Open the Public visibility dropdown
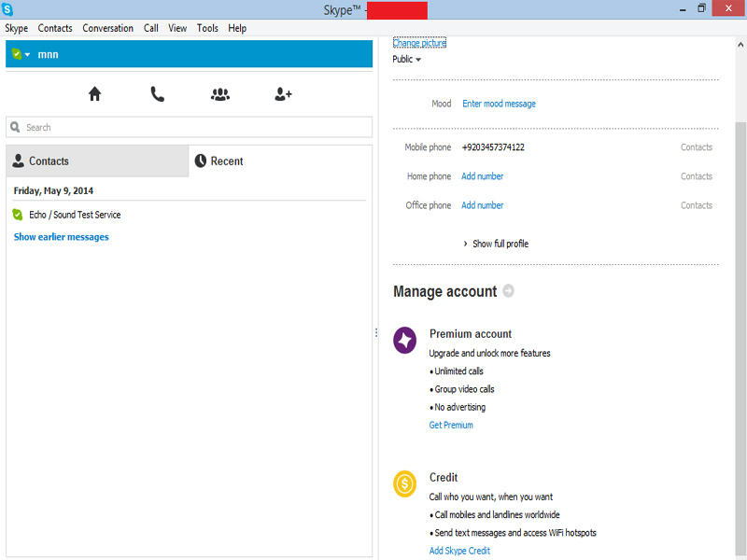The image size is (747, 560). (406, 59)
